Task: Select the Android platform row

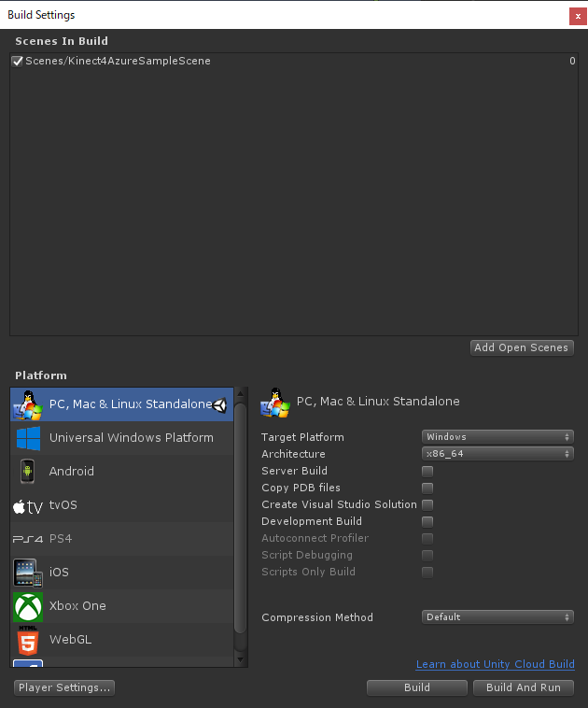Action: (122, 472)
